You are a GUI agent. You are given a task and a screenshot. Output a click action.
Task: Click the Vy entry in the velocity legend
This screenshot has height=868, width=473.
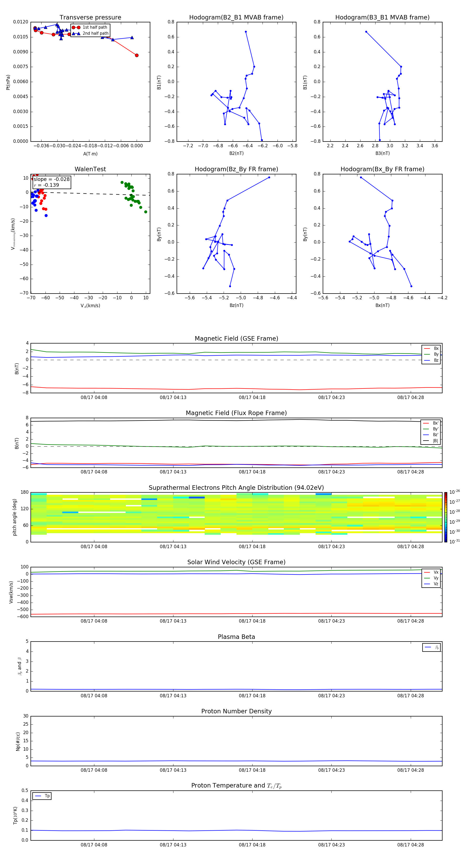pos(431,578)
